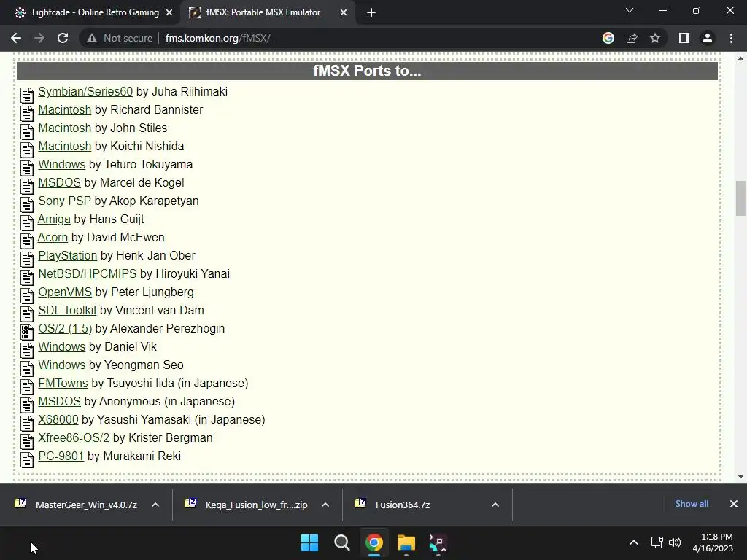Close the downloads bar
The image size is (747, 560).
pyautogui.click(x=734, y=504)
